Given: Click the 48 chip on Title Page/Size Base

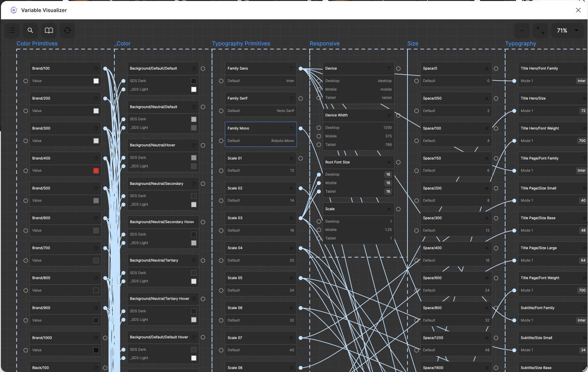Looking at the screenshot, I should 583,231.
